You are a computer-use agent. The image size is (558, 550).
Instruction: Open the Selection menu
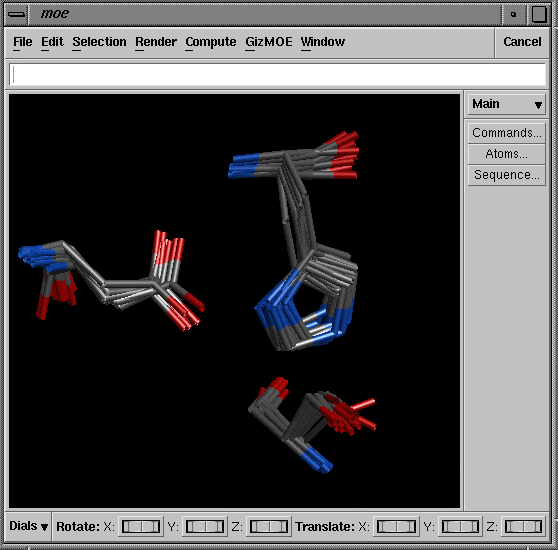coord(99,42)
